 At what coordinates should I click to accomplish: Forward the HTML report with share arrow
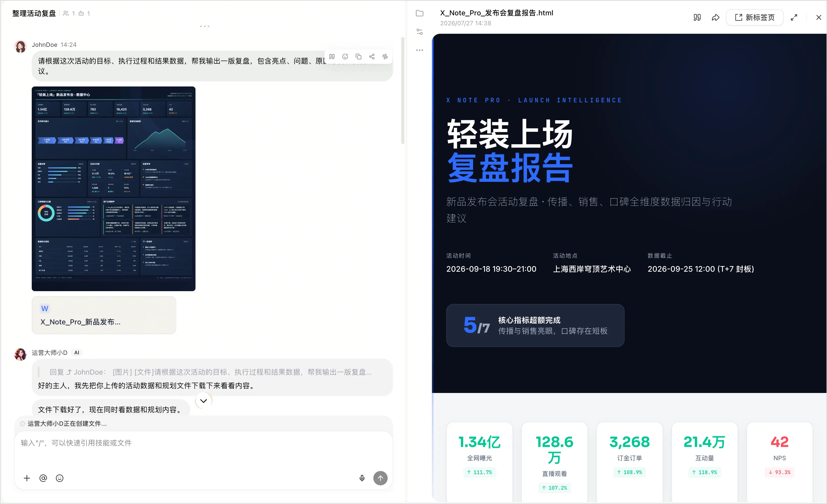pos(716,17)
